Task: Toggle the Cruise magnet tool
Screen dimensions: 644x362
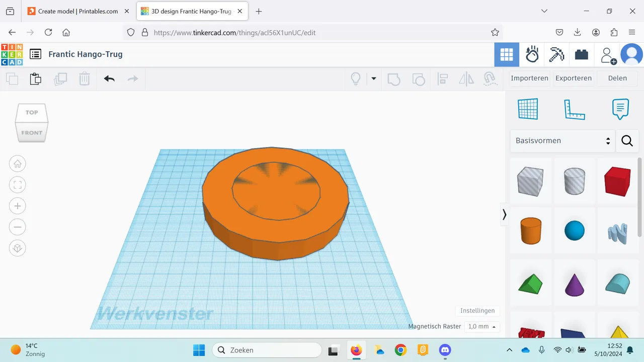Action: pos(490,79)
